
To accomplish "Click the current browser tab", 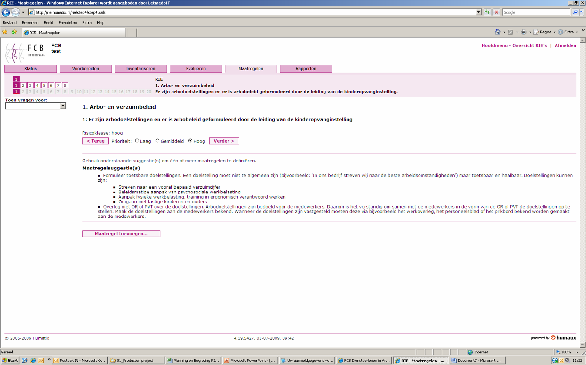I will (74, 33).
